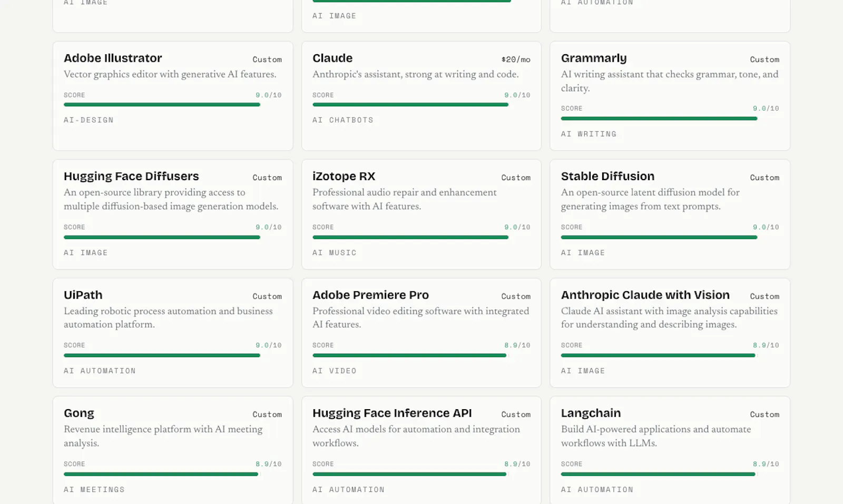Select AI IMAGE tag on Anthropic Claude with Vision

[x=583, y=371]
